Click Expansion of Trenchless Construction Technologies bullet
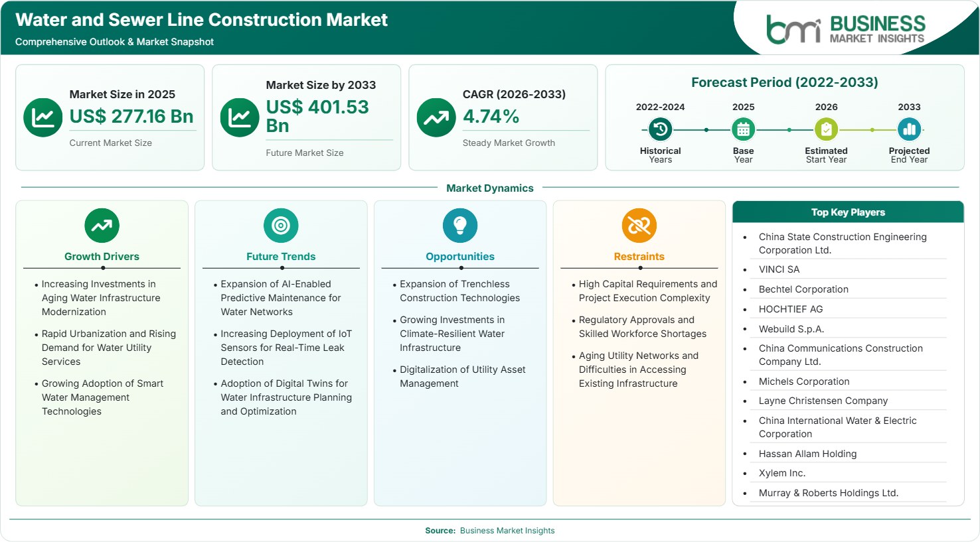Screen dimensions: 980x542 click(x=459, y=291)
